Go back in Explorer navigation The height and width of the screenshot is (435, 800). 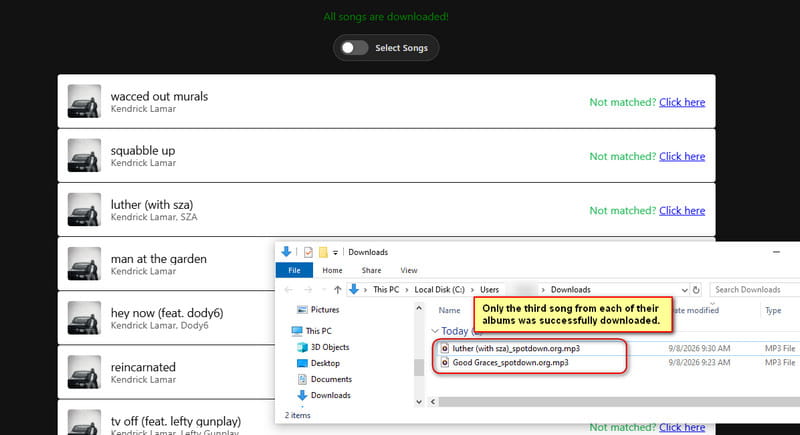tap(289, 290)
